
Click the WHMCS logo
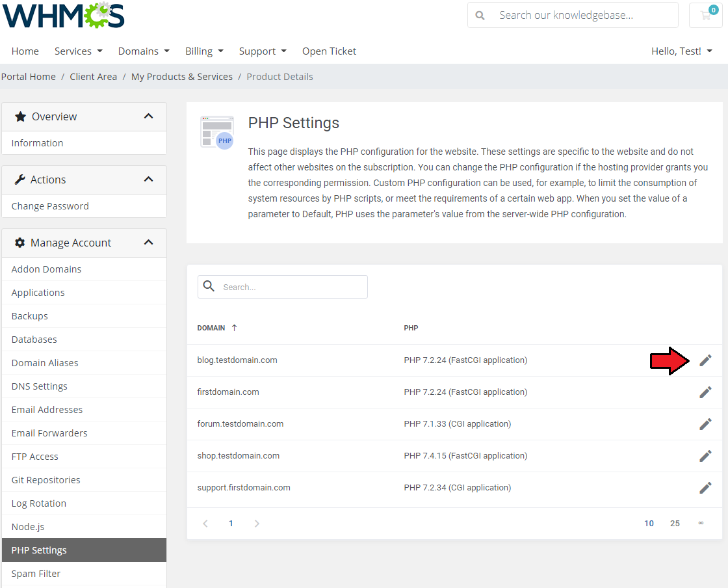[64, 16]
